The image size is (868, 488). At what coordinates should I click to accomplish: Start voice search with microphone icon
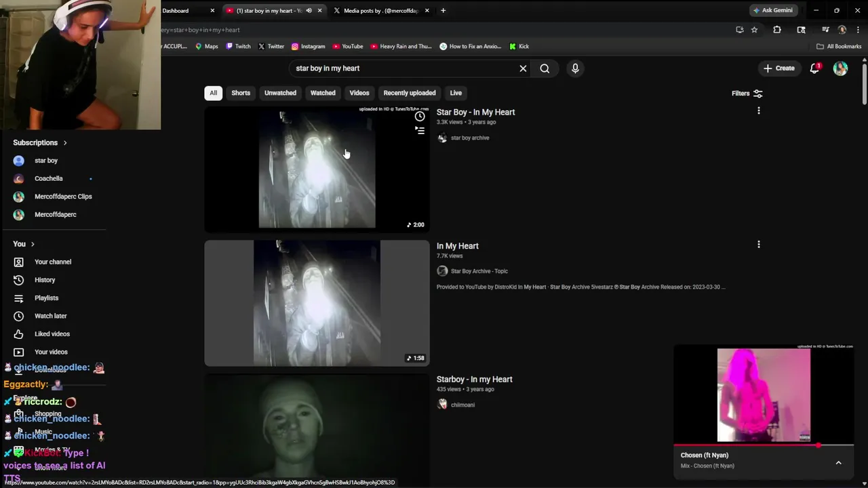[575, 68]
